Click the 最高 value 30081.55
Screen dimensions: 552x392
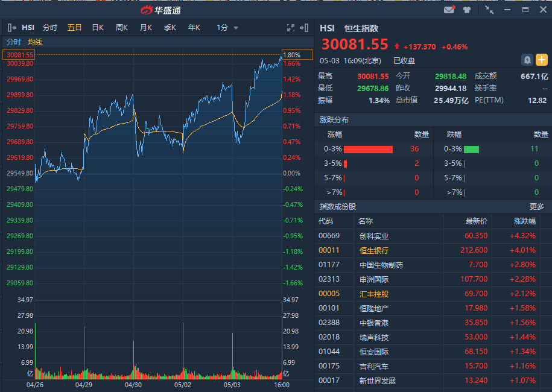pos(373,77)
